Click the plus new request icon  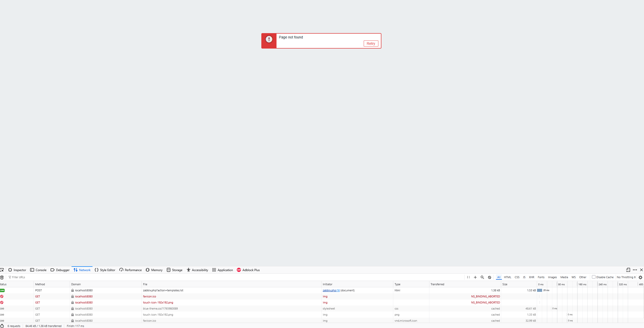coord(475,277)
